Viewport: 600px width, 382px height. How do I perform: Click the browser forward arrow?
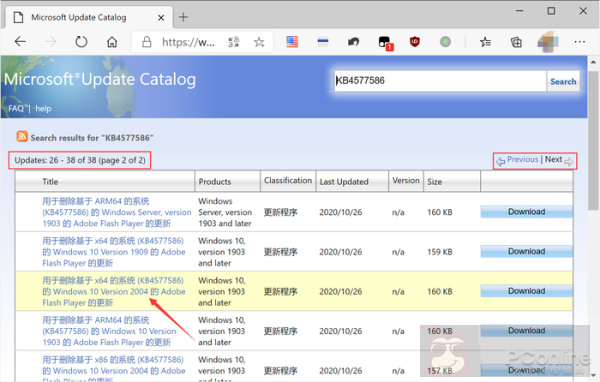click(50, 41)
